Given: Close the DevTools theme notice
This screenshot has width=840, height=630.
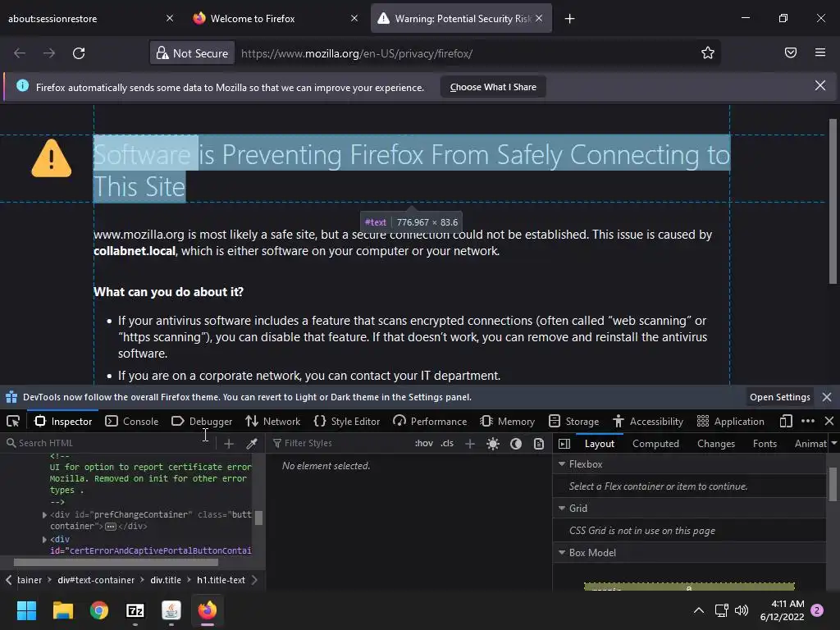Looking at the screenshot, I should point(827,397).
